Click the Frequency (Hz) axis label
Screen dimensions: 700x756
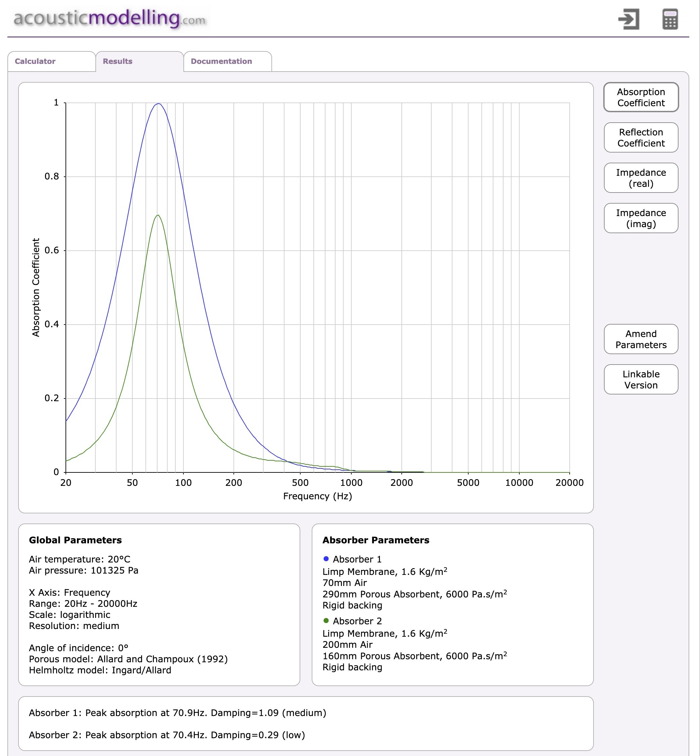[x=317, y=496]
